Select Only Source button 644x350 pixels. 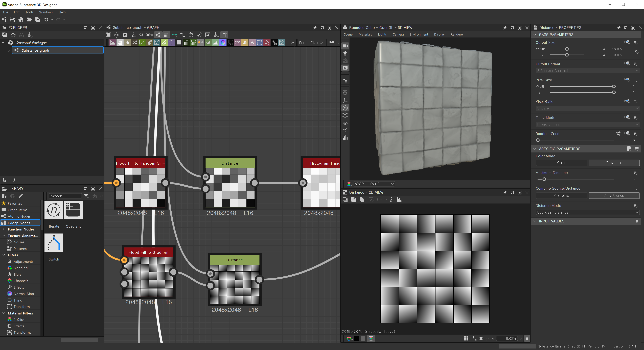(614, 196)
